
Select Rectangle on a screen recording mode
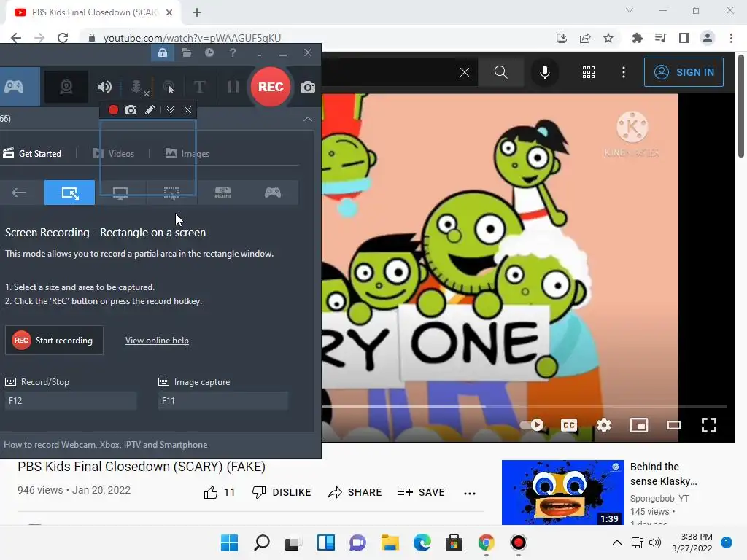(69, 192)
